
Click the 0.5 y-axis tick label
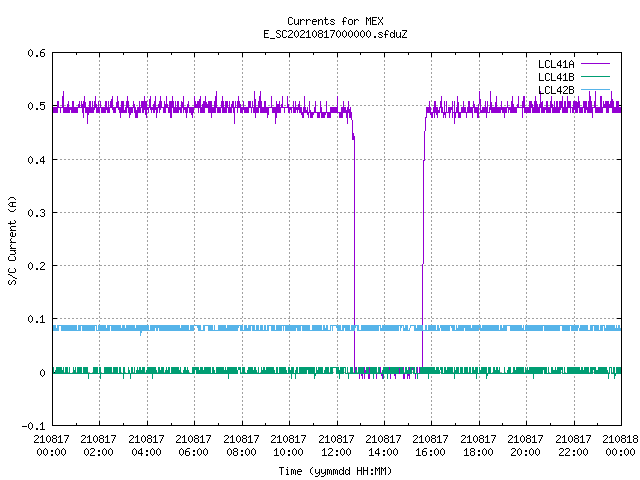pos(36,106)
